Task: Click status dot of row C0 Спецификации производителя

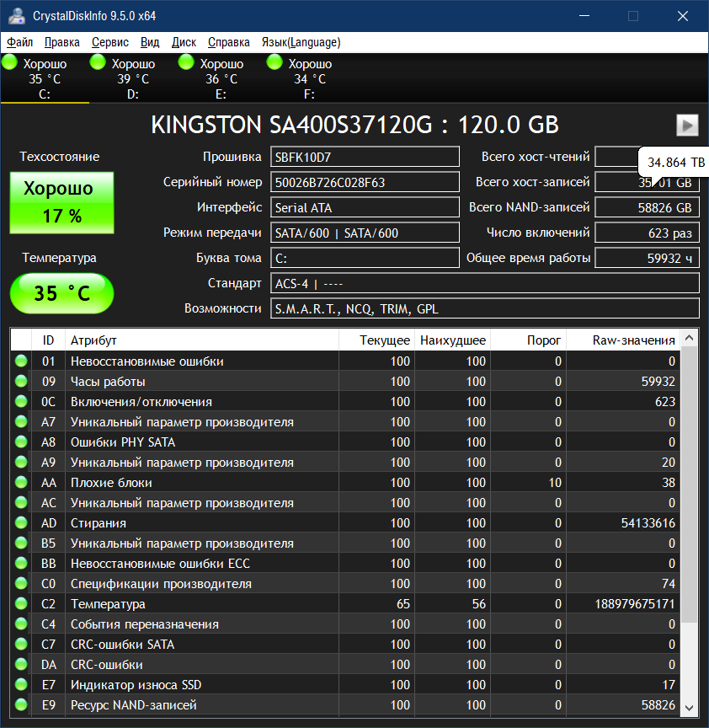Action: tap(21, 583)
